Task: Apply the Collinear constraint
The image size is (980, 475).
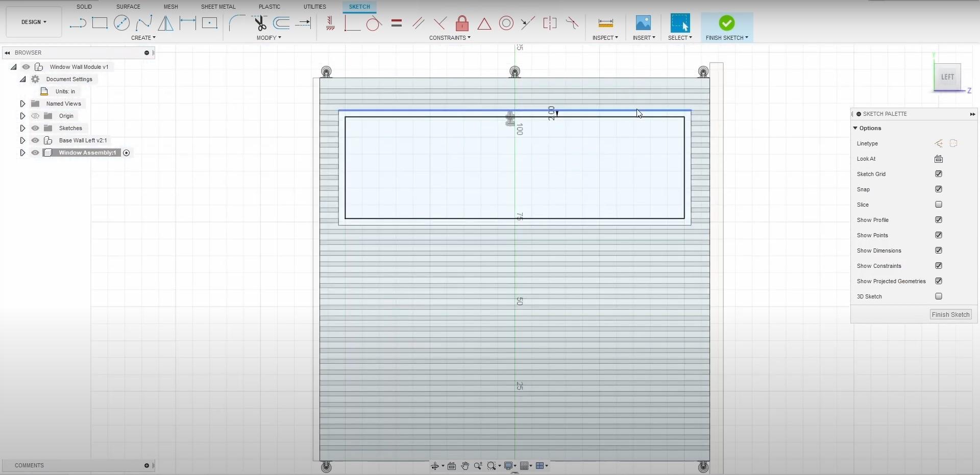Action: (528, 23)
